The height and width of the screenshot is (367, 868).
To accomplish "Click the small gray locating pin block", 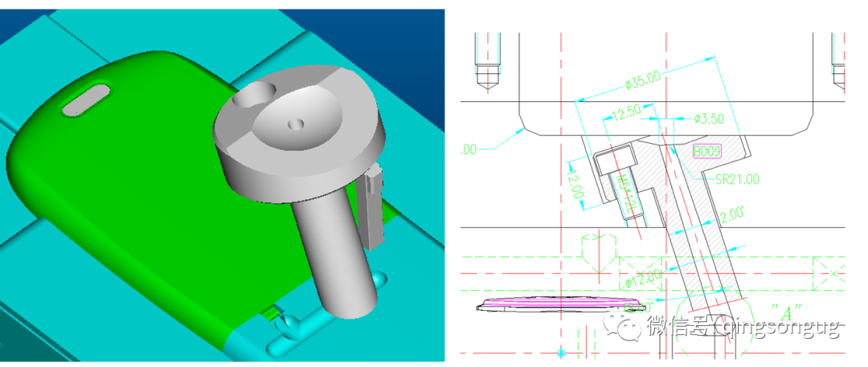I will (x=373, y=205).
